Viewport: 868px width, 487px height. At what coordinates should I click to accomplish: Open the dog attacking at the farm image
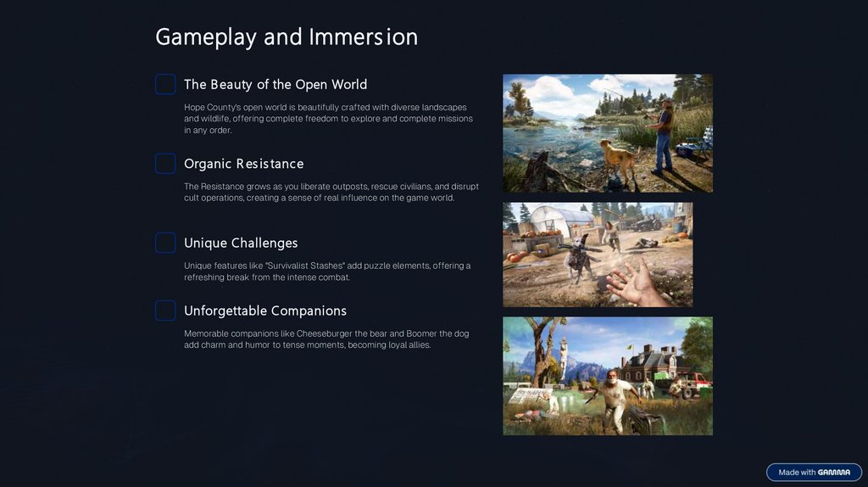pos(598,255)
